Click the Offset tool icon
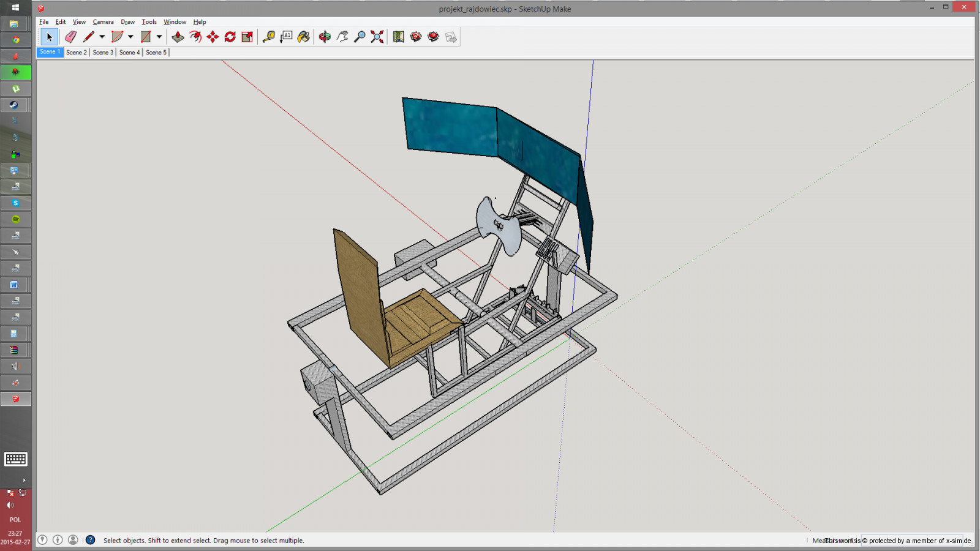Screen dimensions: 980x551 pyautogui.click(x=195, y=37)
